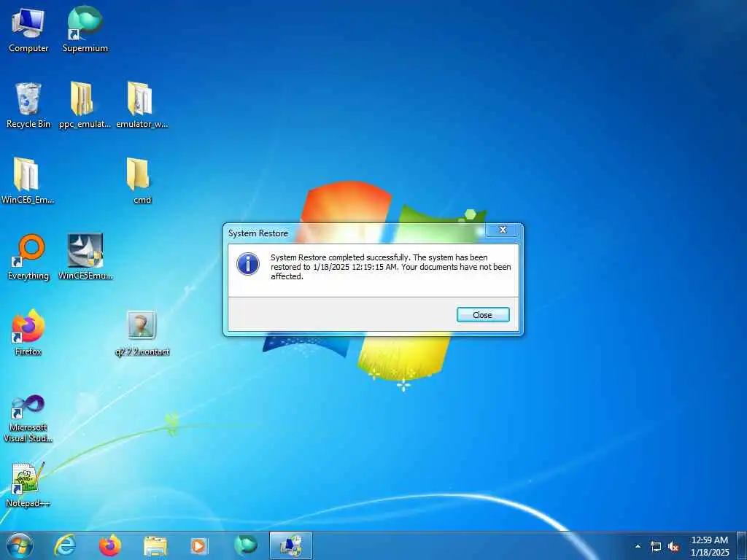Launch Supermium from the taskbar
The height and width of the screenshot is (560, 747).
click(x=245, y=545)
